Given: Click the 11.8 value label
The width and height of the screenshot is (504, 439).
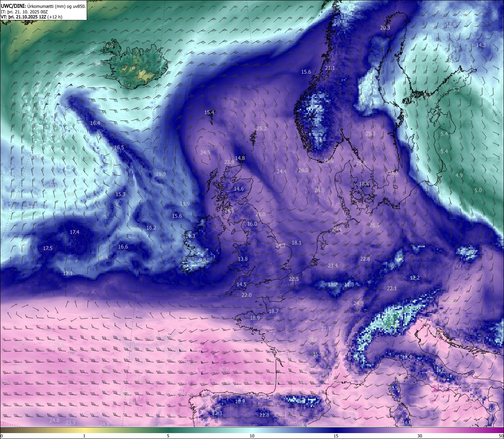Looking at the screenshot, I should [264, 415].
